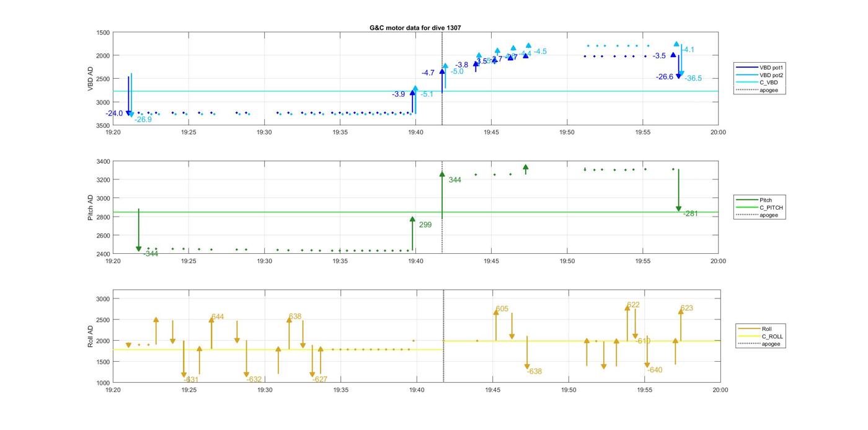Click the -344 pitch data label
Screen dimensions: 868x430
coord(151,254)
